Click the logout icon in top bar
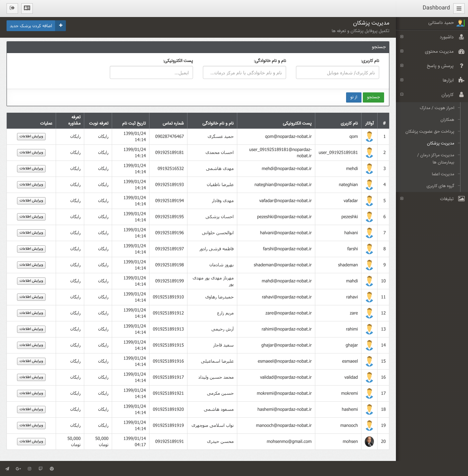 coord(12,8)
